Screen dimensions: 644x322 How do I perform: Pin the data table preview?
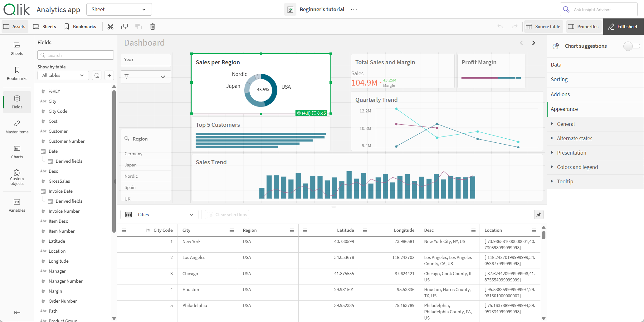click(539, 215)
